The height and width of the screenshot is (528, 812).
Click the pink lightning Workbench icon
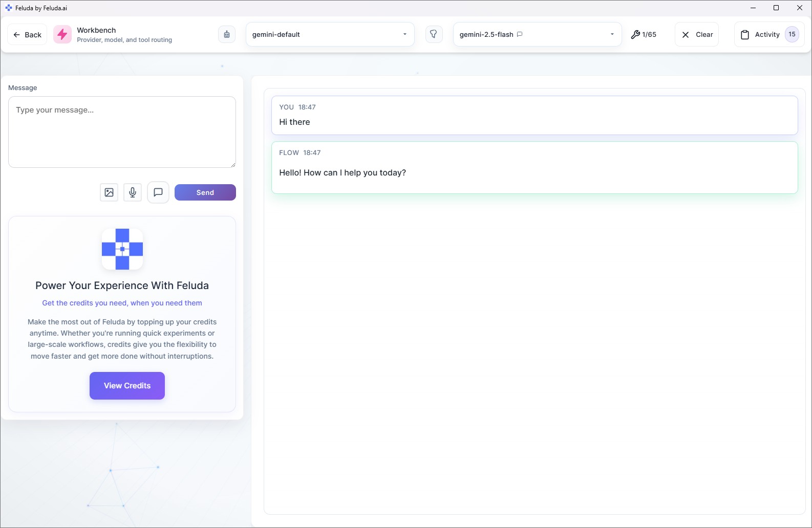click(62, 34)
